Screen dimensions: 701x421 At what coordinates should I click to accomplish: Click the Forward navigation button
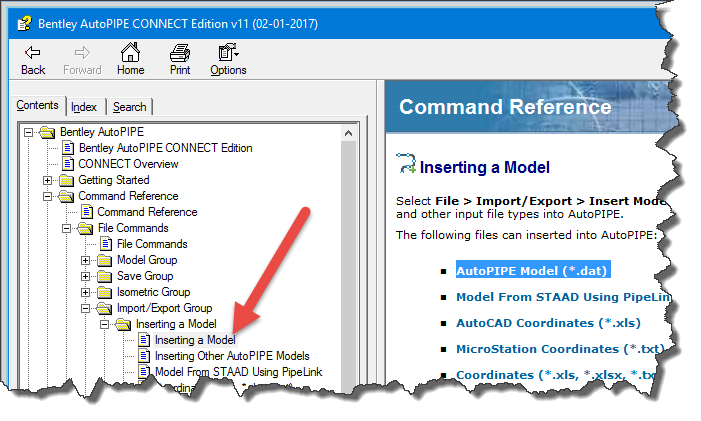coord(82,60)
